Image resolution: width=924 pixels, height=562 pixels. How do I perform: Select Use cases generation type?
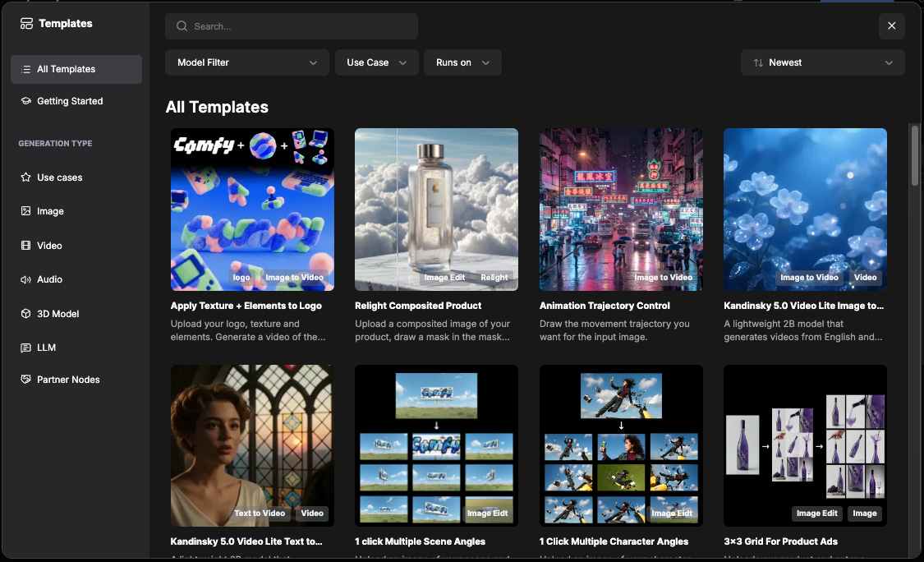76,177
